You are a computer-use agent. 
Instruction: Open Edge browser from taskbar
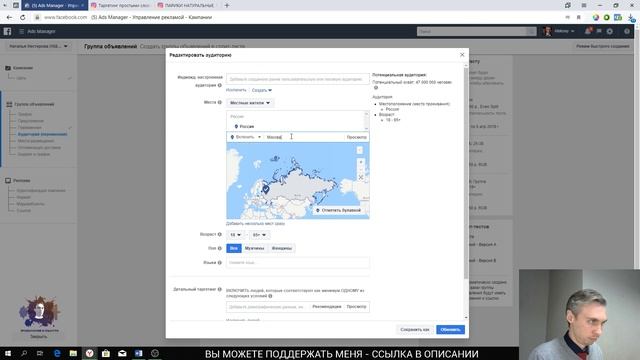[x=57, y=353]
